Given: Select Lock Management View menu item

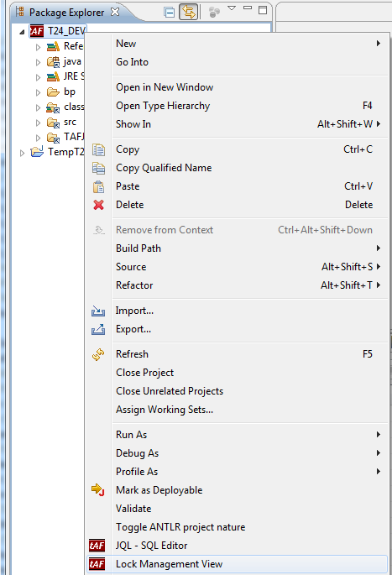Looking at the screenshot, I should coord(238,564).
